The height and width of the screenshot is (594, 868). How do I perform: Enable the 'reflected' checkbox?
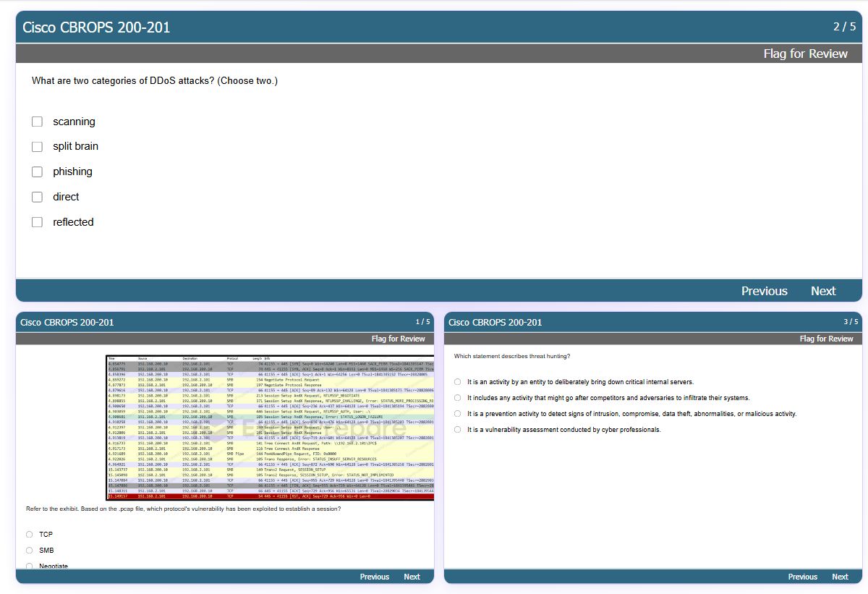(37, 222)
